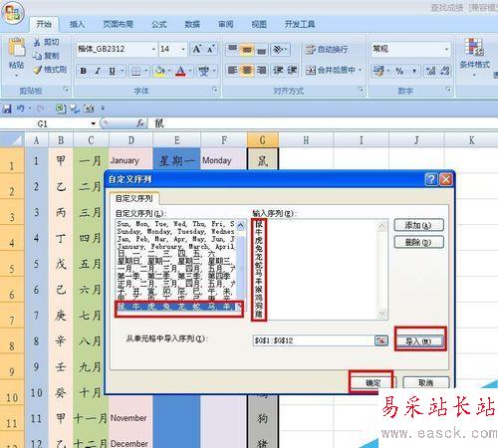Click the text orientation icon
Viewport: 498px width, 448px height.
point(278,50)
